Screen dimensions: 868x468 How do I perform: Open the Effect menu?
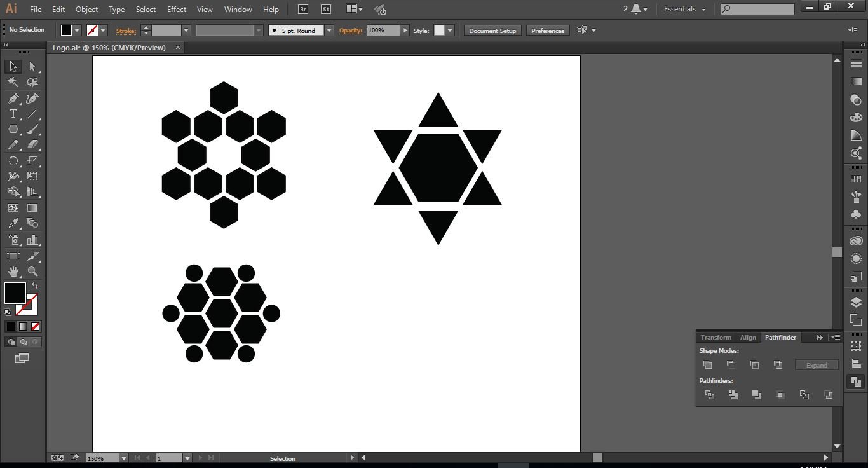point(177,10)
